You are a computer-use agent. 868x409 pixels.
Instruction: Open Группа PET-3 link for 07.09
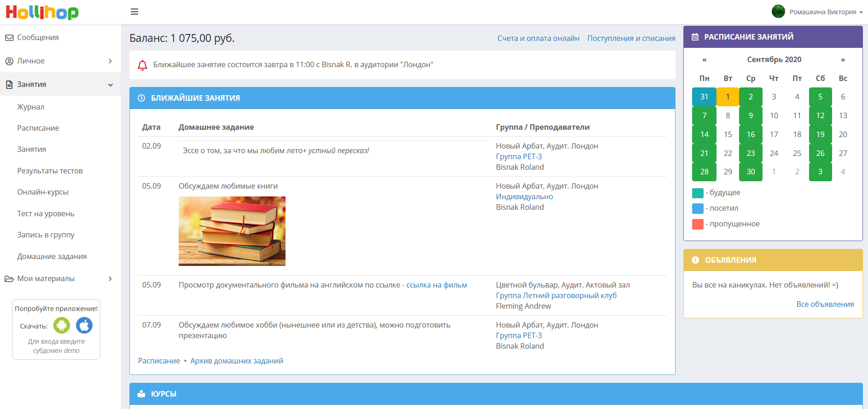click(x=519, y=335)
